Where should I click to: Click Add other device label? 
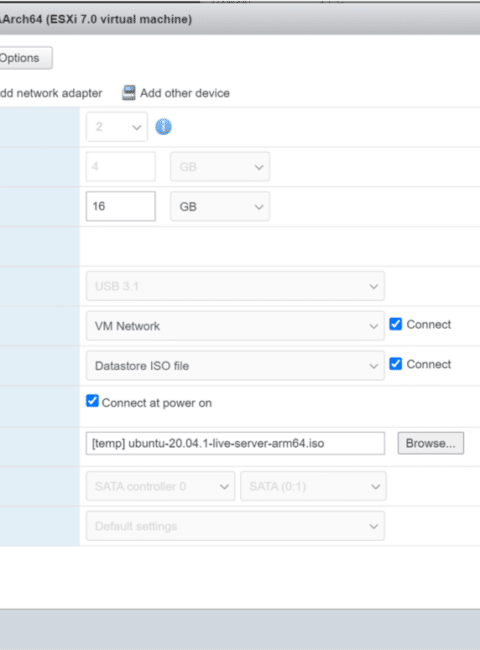[x=185, y=93]
